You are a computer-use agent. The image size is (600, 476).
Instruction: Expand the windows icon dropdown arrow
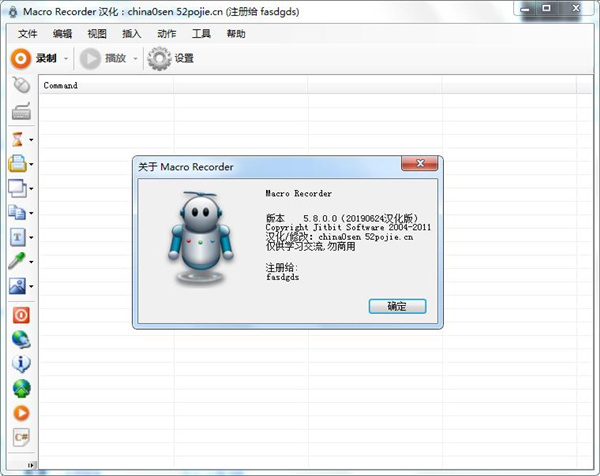(x=31, y=189)
